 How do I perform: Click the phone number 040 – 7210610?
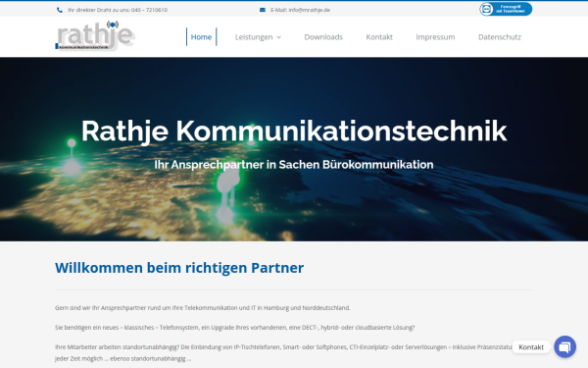(149, 10)
